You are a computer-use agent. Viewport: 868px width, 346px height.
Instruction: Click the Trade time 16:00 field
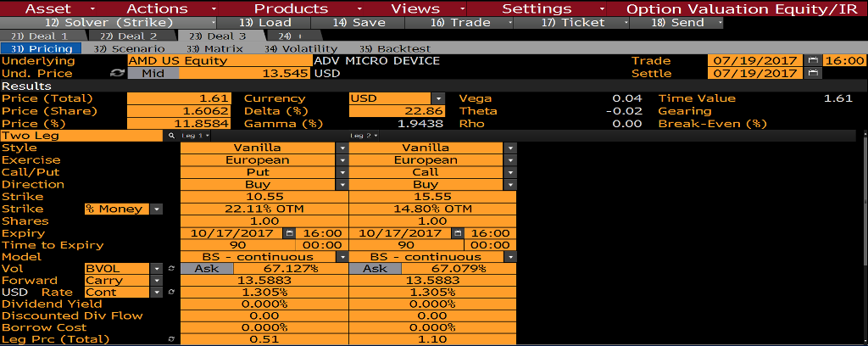[845, 61]
